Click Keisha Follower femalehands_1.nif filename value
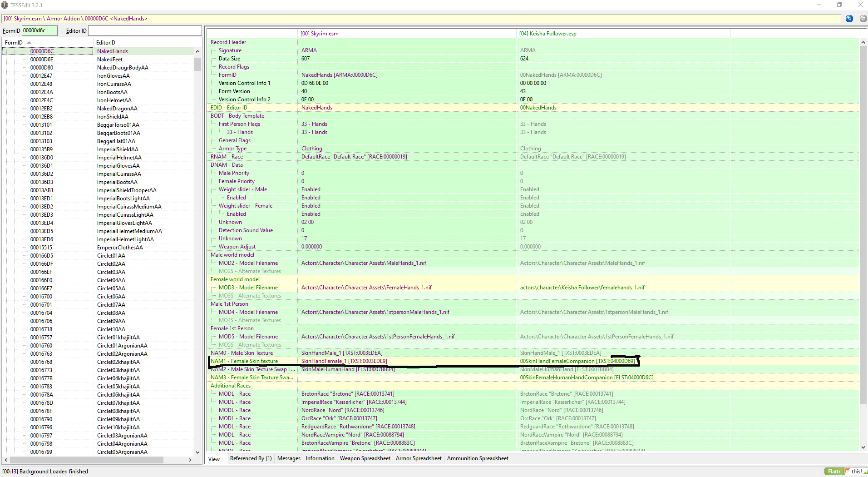 tap(582, 288)
